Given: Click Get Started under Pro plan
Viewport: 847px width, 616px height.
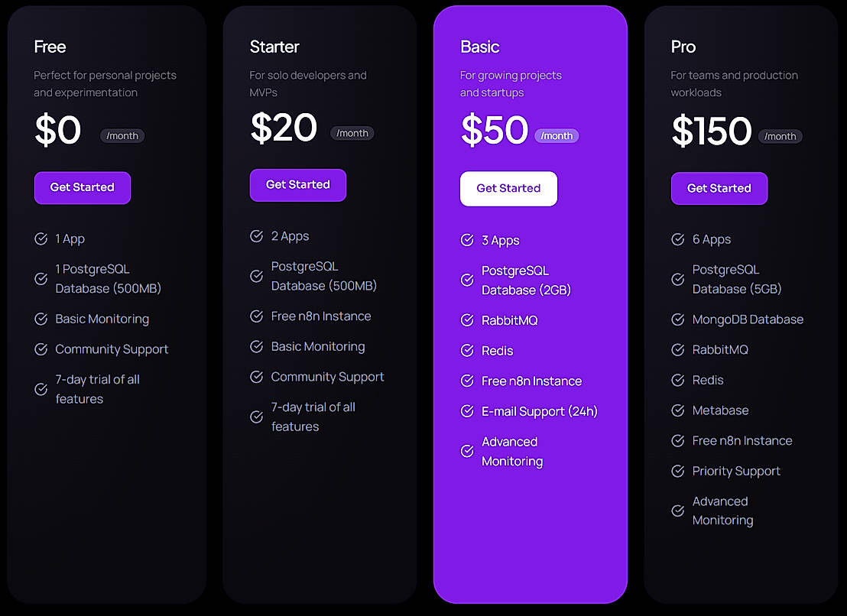Looking at the screenshot, I should (x=719, y=189).
